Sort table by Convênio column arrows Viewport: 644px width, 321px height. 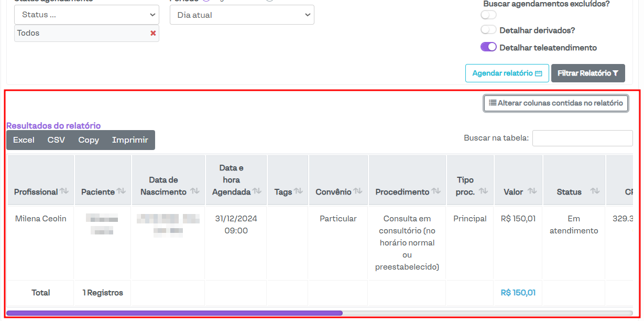(358, 191)
